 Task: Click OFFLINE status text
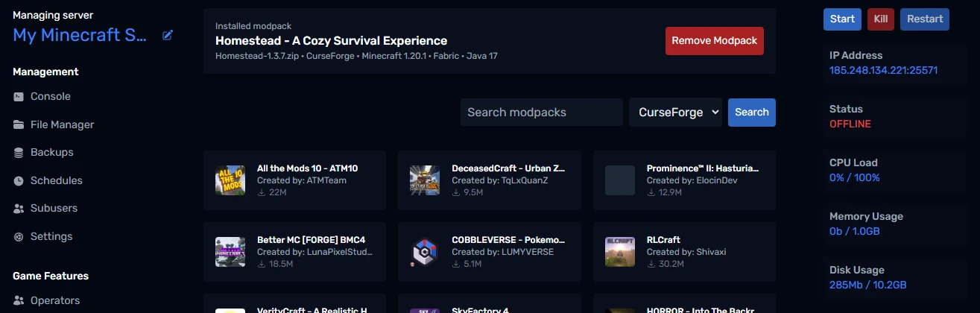850,124
